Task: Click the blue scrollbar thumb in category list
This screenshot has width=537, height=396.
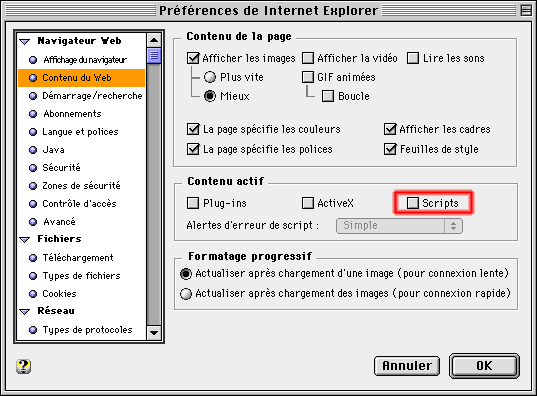Action: 154,56
